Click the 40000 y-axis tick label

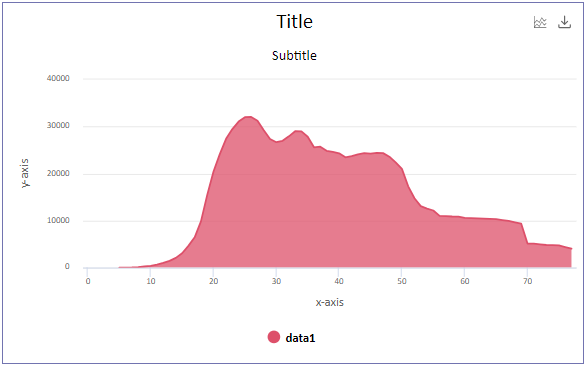click(x=58, y=78)
